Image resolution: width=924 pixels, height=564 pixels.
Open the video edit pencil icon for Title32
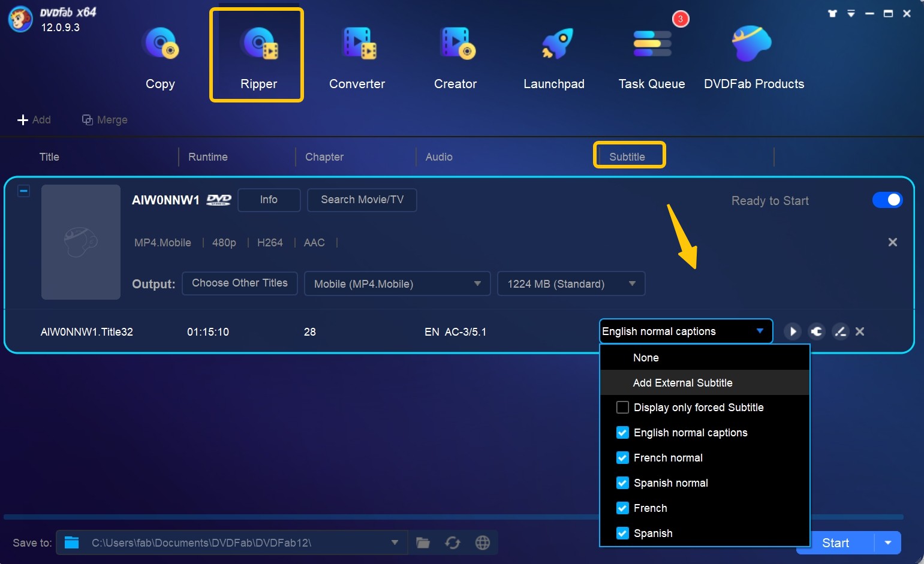(841, 331)
